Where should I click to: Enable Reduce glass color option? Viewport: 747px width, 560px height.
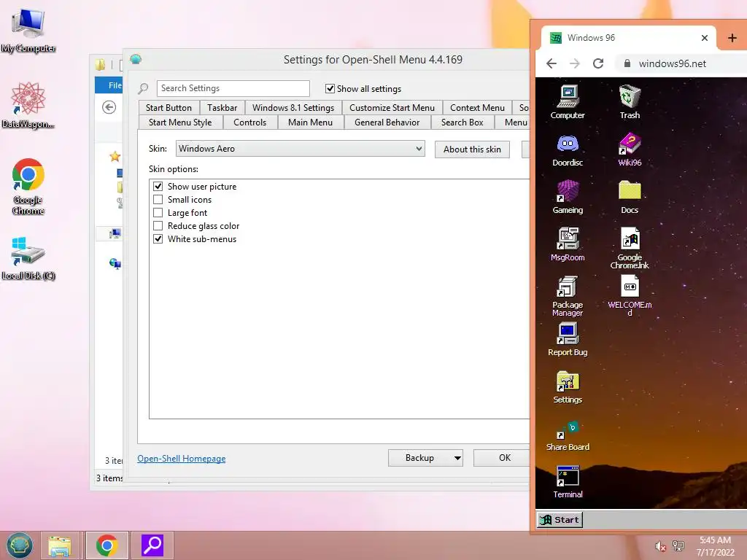[x=158, y=226]
